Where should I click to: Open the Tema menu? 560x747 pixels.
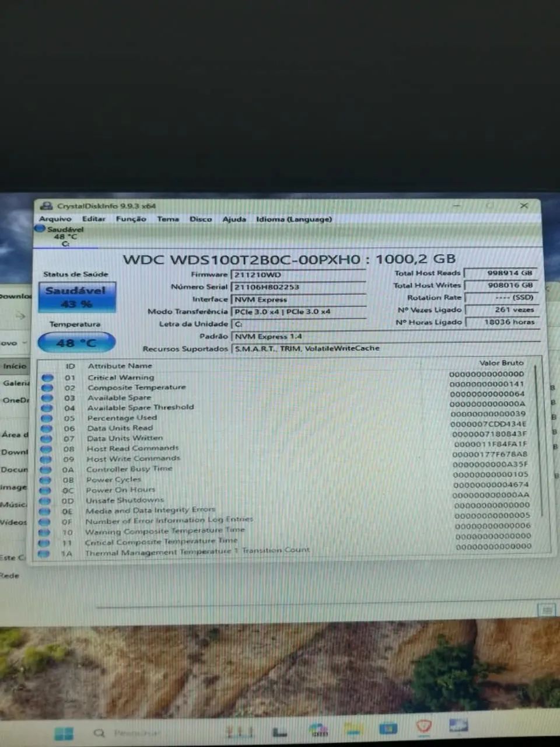(167, 219)
